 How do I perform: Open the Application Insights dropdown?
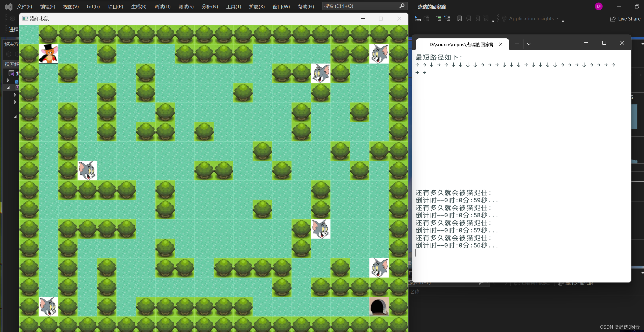coord(557,18)
